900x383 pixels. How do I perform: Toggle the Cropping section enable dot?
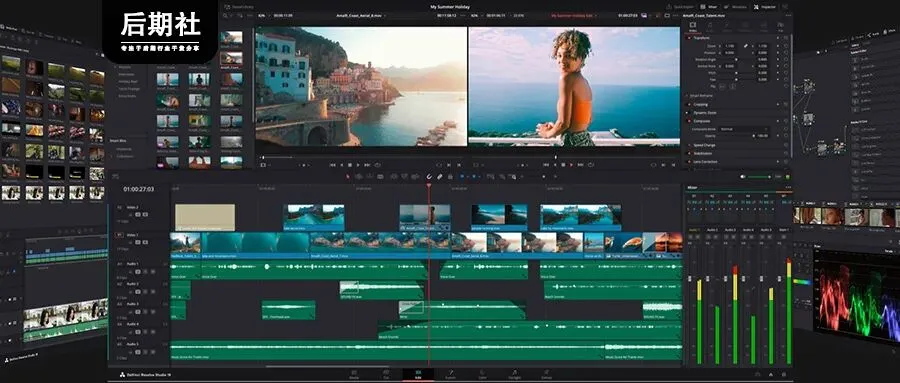click(x=689, y=105)
